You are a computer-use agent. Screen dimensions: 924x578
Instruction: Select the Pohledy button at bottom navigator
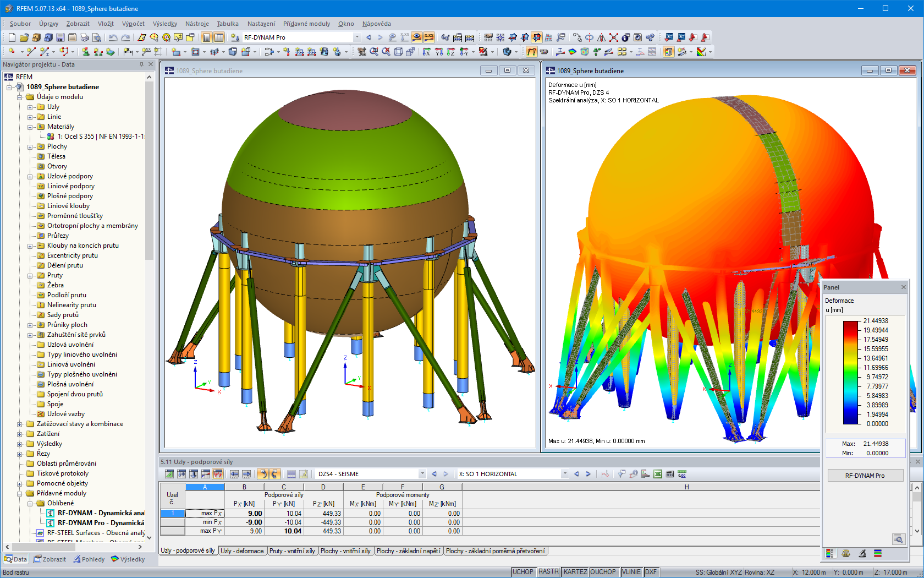pos(90,559)
